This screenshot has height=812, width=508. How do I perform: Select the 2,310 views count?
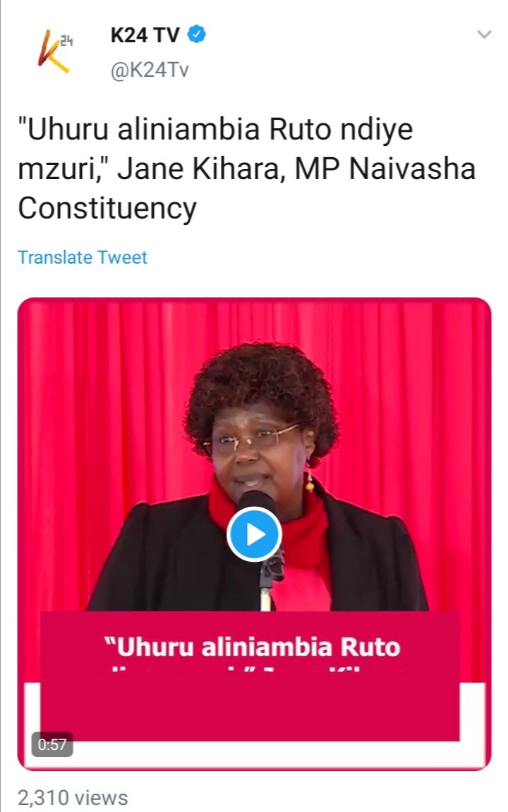[x=73, y=798]
